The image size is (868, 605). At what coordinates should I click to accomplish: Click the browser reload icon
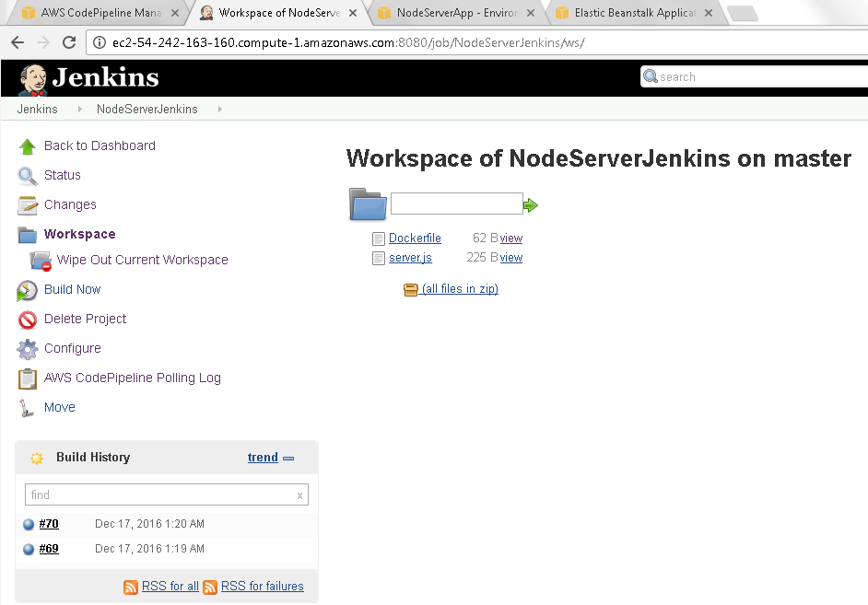point(69,42)
